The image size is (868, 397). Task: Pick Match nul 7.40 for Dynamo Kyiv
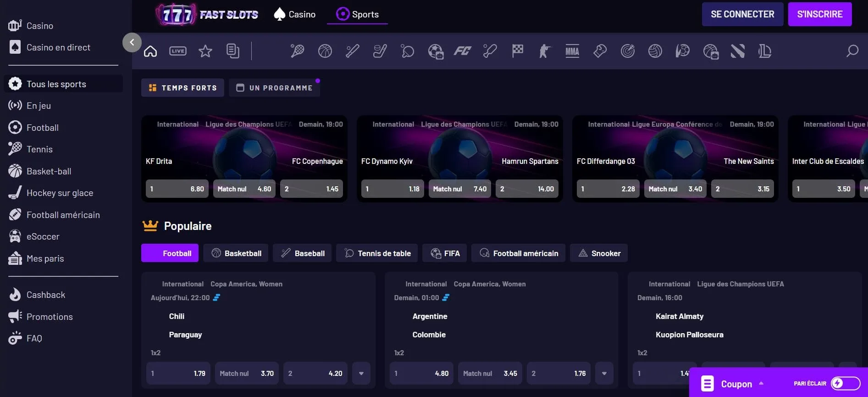pyautogui.click(x=460, y=189)
